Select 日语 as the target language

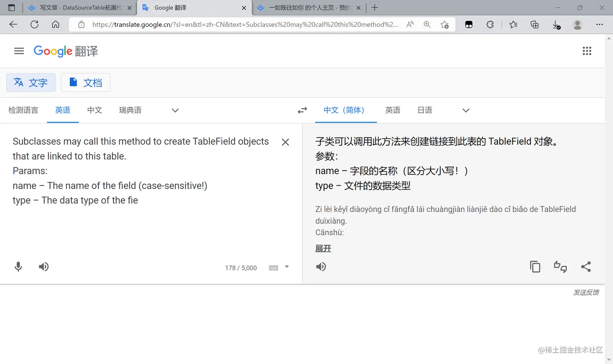click(x=425, y=110)
